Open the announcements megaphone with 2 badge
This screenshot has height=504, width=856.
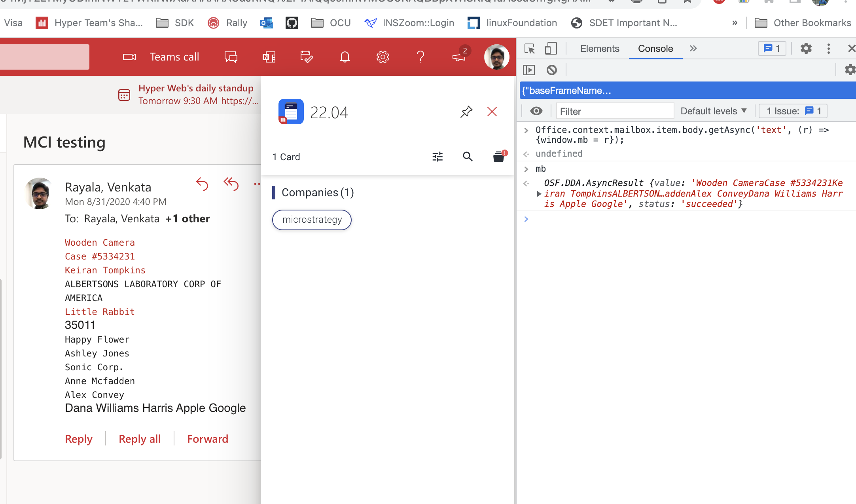point(458,57)
